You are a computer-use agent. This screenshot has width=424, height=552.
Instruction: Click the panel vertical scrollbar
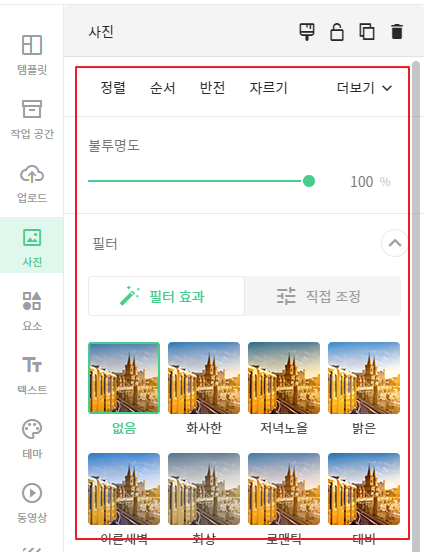(x=416, y=306)
